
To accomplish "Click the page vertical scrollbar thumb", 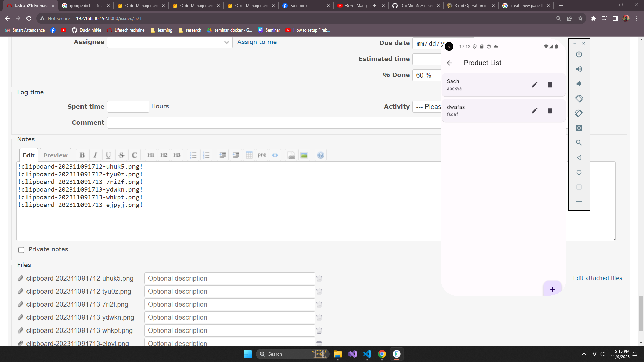I will [641, 313].
